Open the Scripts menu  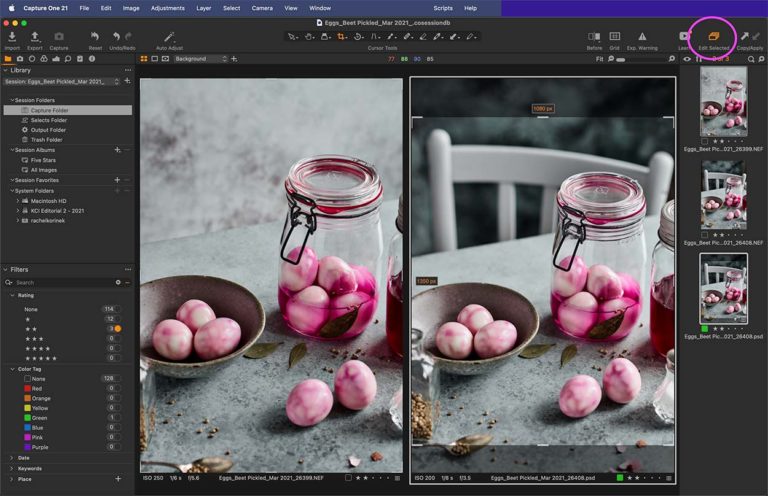[x=443, y=8]
